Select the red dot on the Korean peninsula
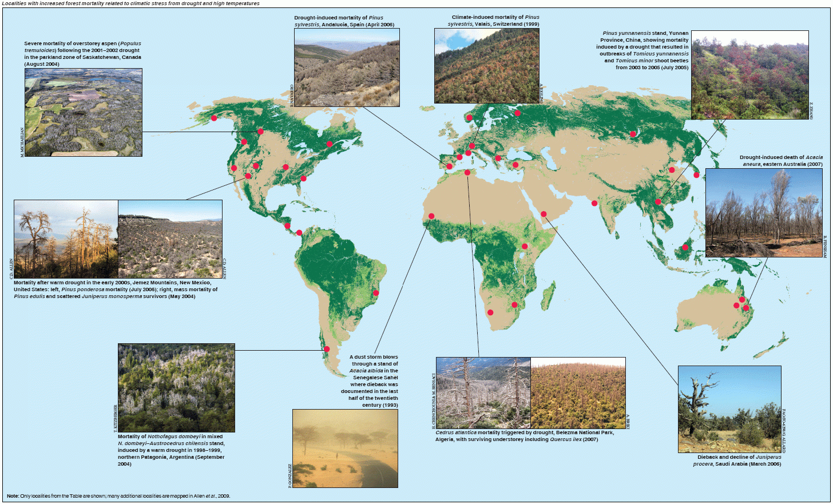 tap(696, 175)
